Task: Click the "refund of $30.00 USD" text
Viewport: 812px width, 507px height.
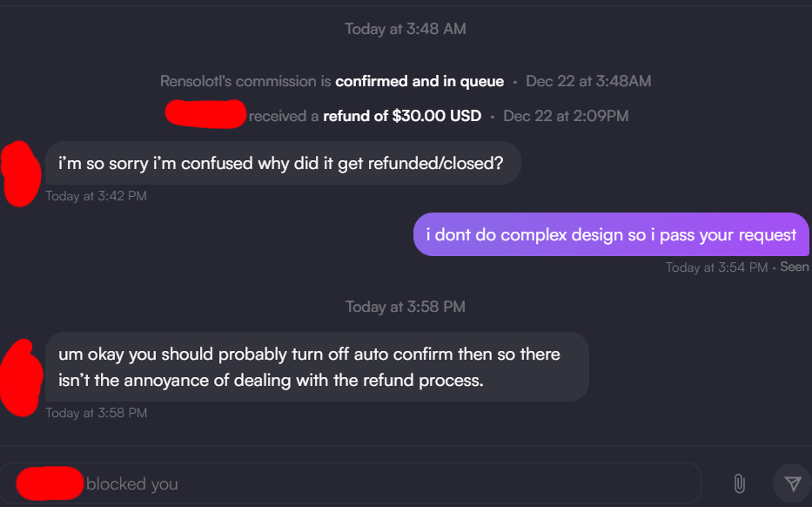Action: point(402,116)
